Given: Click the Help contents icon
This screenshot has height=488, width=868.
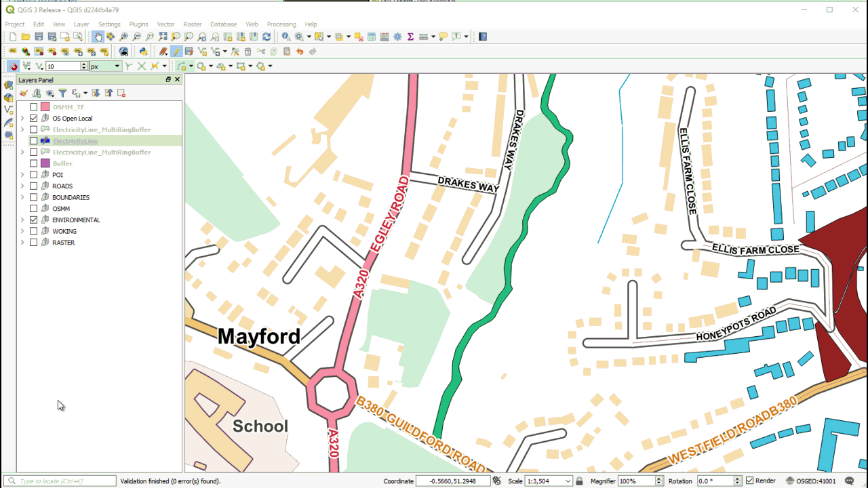Looking at the screenshot, I should point(484,37).
